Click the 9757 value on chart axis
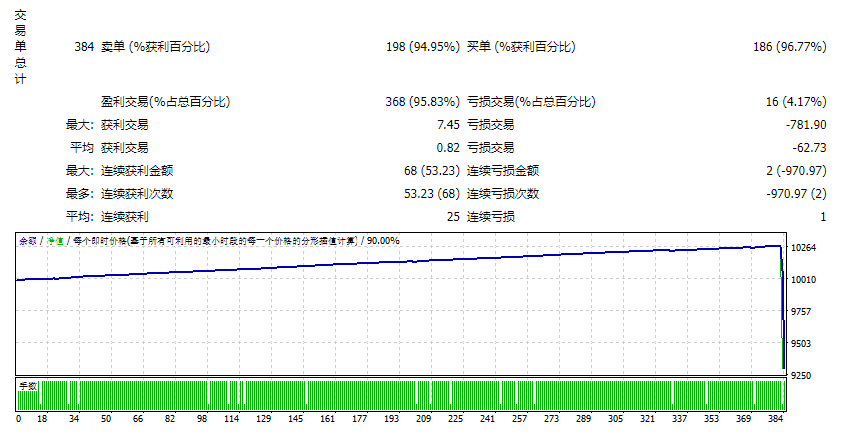842x433 pixels. [801, 312]
